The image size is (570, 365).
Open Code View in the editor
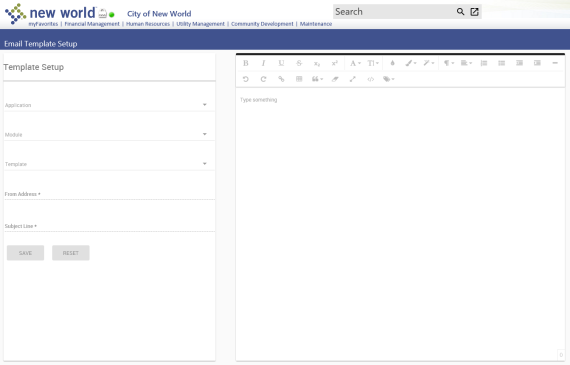370,79
